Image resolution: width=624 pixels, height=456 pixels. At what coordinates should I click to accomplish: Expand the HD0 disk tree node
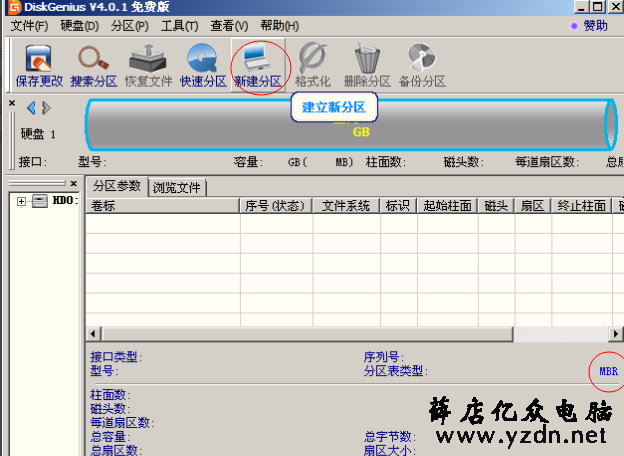pyautogui.click(x=21, y=201)
